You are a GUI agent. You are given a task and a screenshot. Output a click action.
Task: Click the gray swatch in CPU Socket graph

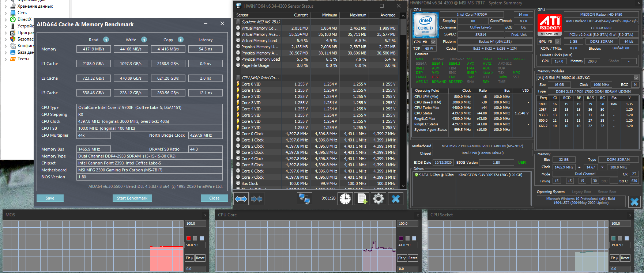click(620, 238)
